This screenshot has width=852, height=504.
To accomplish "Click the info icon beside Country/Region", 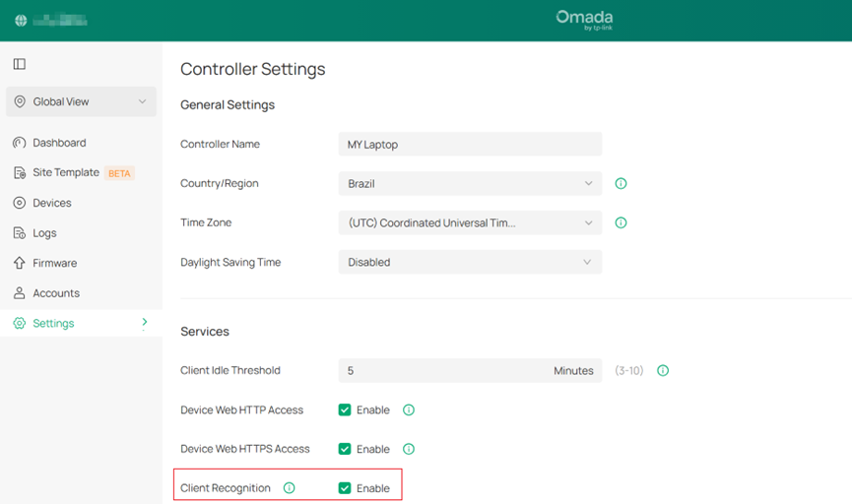I will pos(621,184).
